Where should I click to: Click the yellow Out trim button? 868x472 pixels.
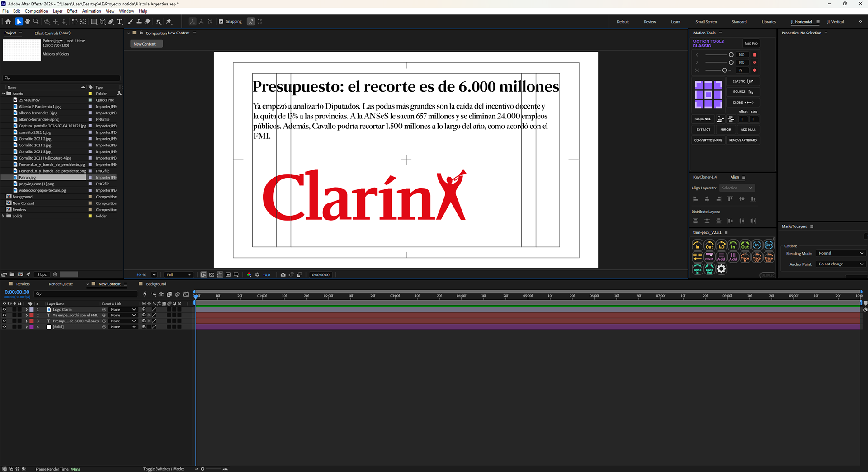pos(709,245)
